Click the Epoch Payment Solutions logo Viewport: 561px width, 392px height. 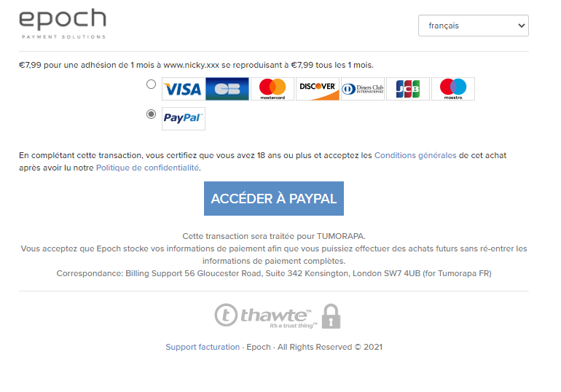click(63, 23)
